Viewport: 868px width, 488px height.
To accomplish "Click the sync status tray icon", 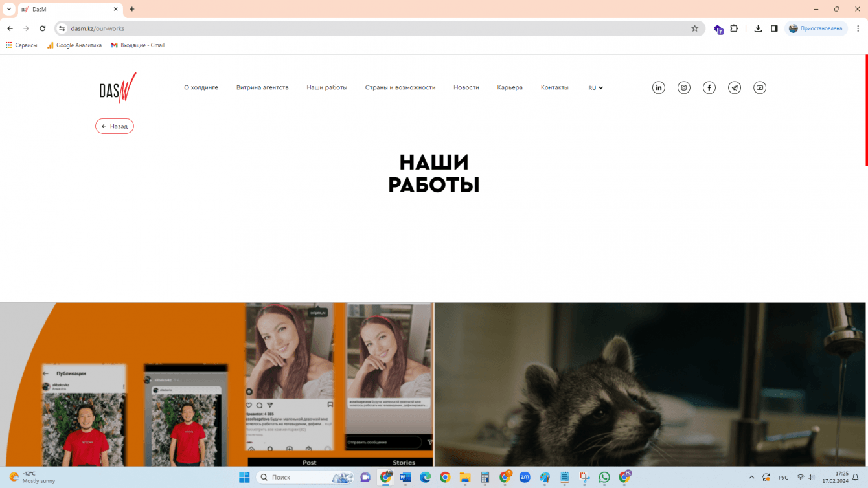I will tap(766, 478).
